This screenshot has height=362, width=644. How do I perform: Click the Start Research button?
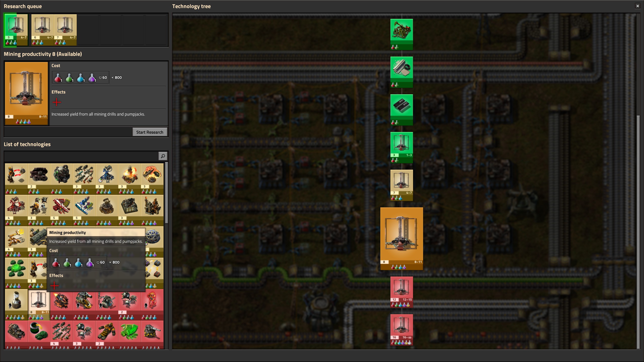[150, 132]
